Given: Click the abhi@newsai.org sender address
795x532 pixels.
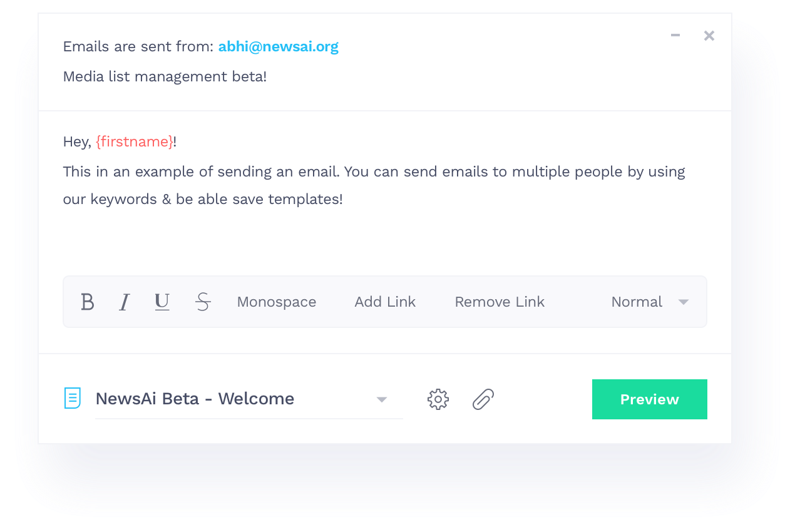Looking at the screenshot, I should [x=278, y=47].
